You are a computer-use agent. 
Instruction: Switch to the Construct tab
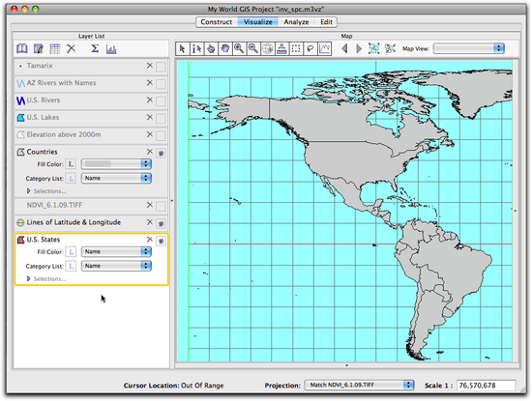click(217, 22)
